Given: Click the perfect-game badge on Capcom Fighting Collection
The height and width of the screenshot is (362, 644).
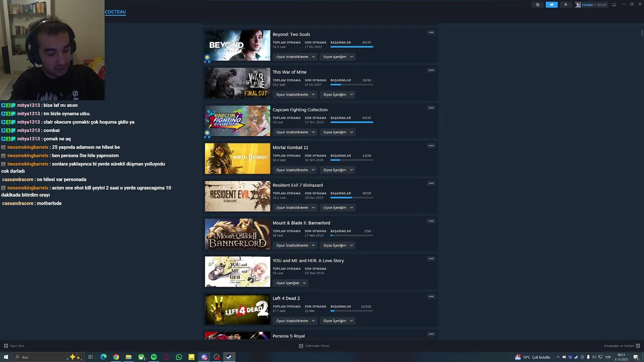Looking at the screenshot, I should click(207, 134).
